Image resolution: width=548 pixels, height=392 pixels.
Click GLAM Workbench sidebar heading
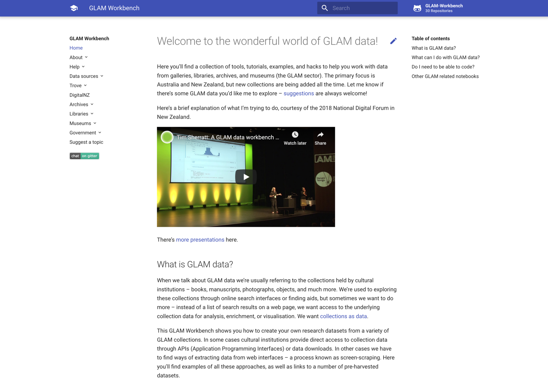[89, 38]
